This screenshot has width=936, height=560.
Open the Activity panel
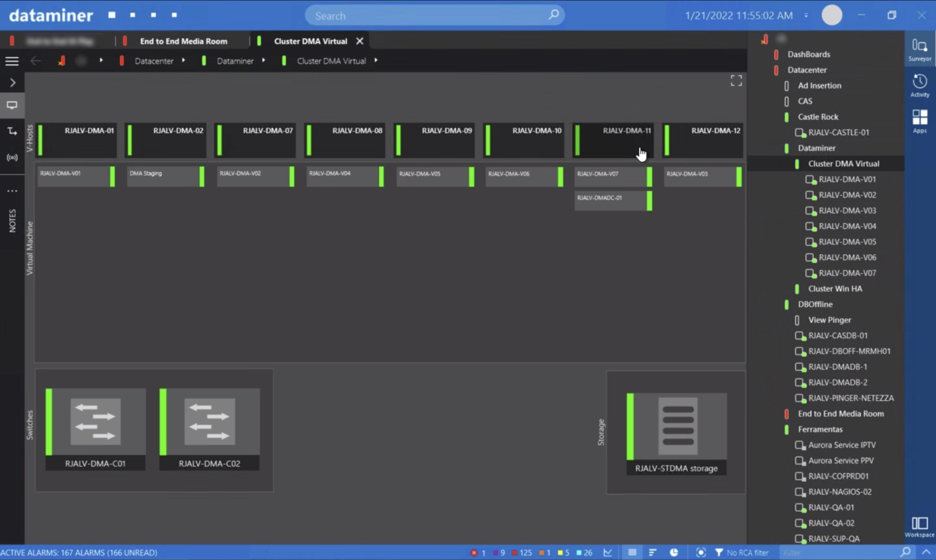click(919, 86)
